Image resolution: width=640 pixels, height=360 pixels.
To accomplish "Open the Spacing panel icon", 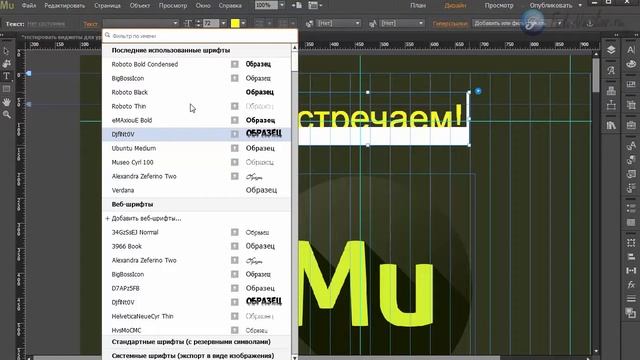I will pos(631,271).
